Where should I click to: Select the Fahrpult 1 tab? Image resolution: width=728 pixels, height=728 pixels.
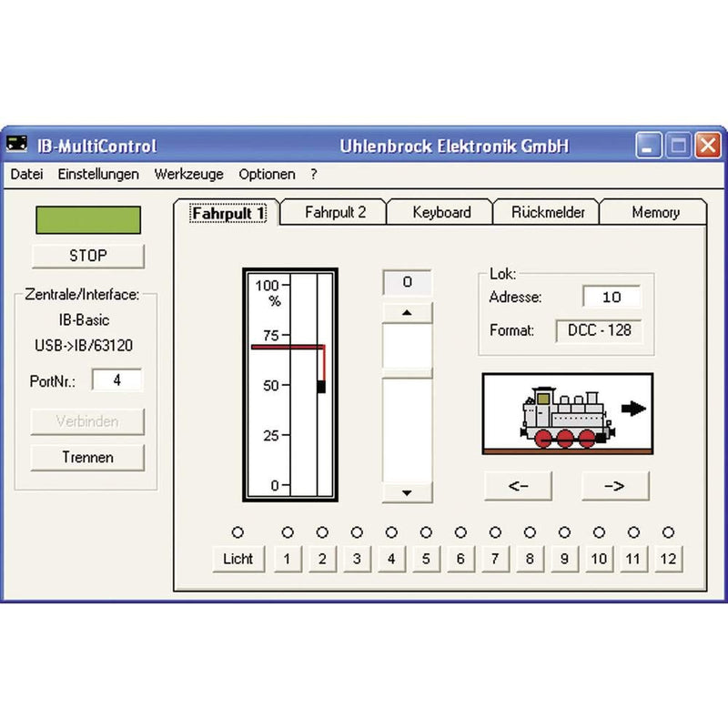(x=227, y=213)
